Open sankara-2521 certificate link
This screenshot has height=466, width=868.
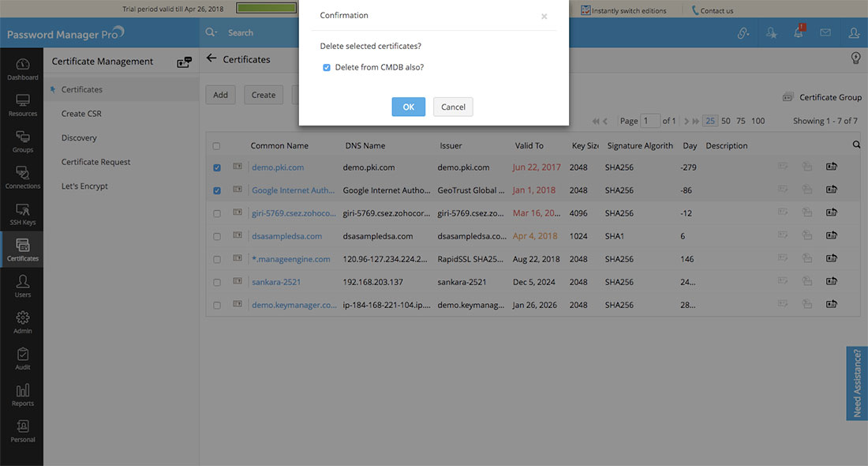tap(276, 282)
